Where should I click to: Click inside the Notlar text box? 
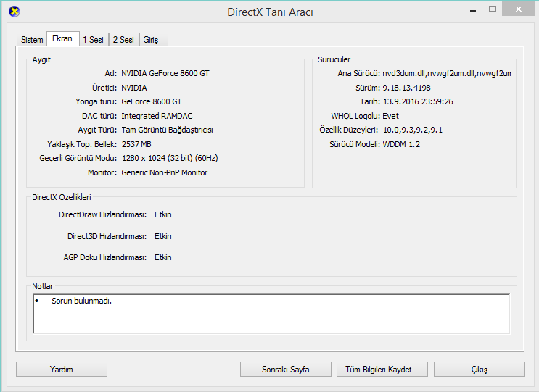click(271, 314)
